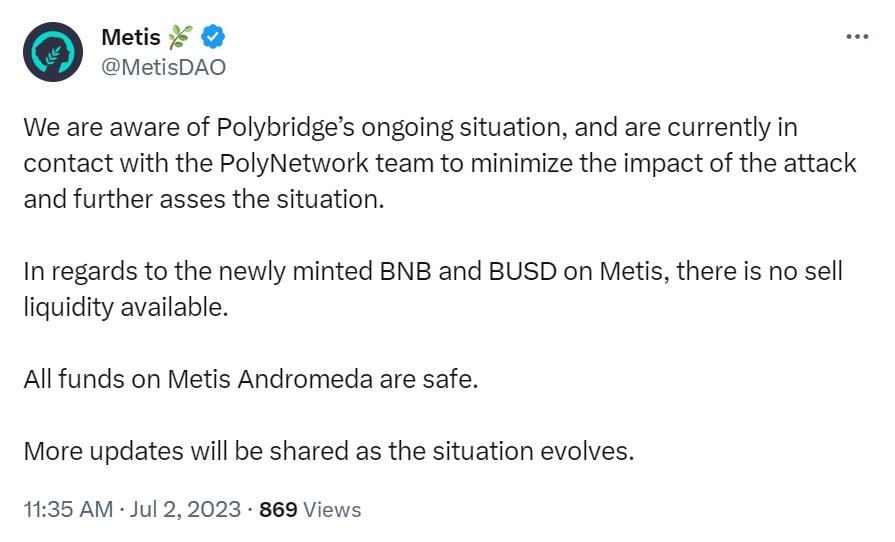Image resolution: width=895 pixels, height=542 pixels.
Task: Click the More updates will be shared line
Action: pyautogui.click(x=329, y=450)
